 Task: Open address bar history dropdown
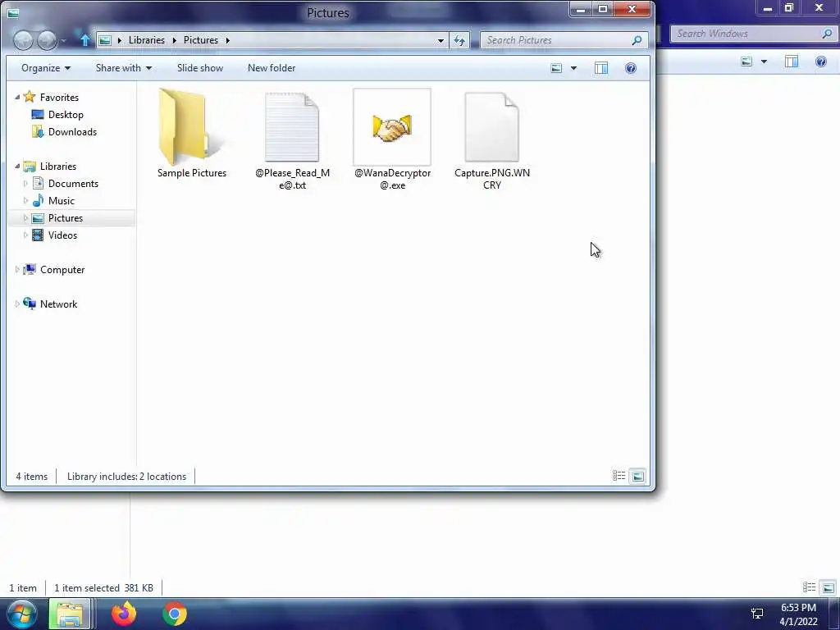[441, 40]
